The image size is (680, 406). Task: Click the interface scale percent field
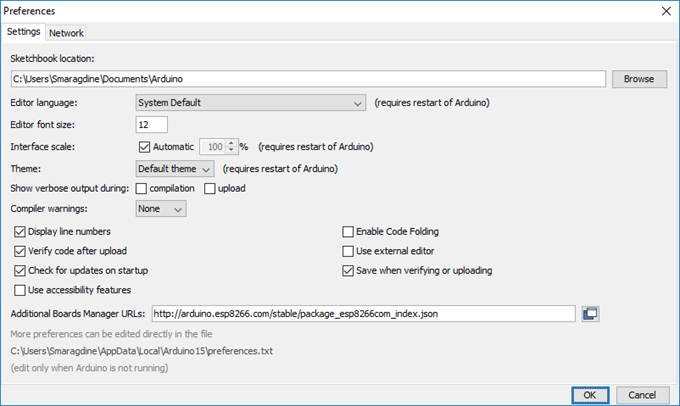(213, 147)
